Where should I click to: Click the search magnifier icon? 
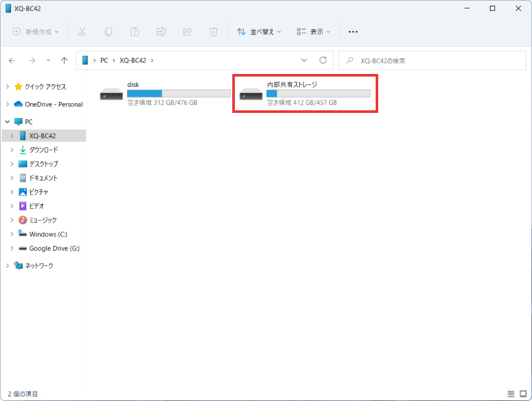tap(350, 60)
